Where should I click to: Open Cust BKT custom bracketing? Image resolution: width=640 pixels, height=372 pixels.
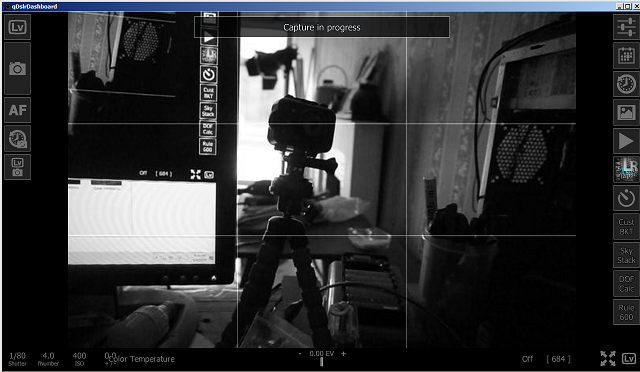tap(626, 227)
